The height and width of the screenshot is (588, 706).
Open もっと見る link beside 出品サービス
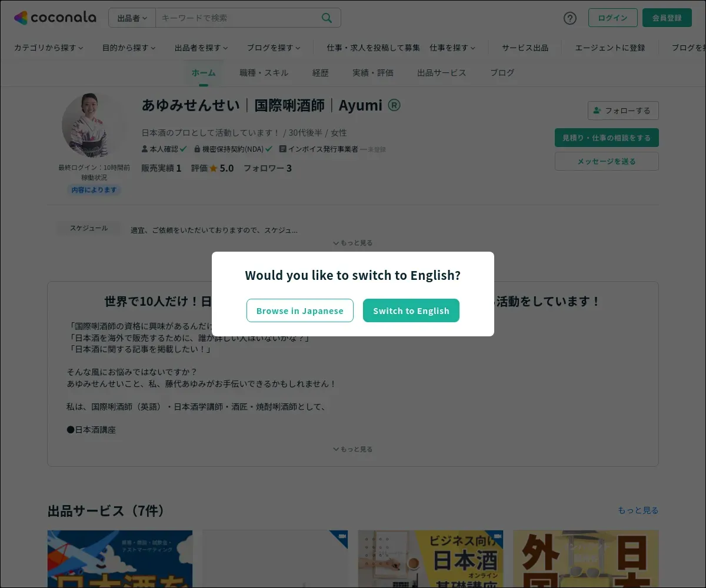(638, 510)
